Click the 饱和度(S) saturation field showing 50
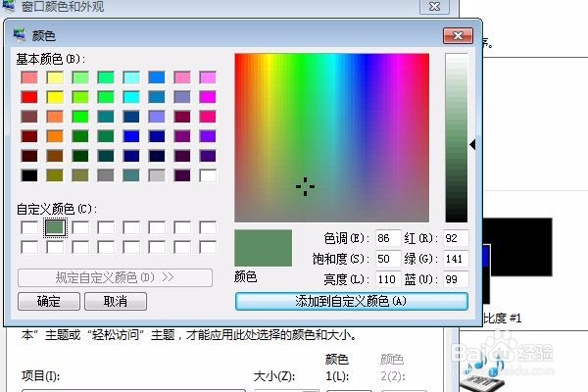The image size is (588, 392). [x=388, y=259]
